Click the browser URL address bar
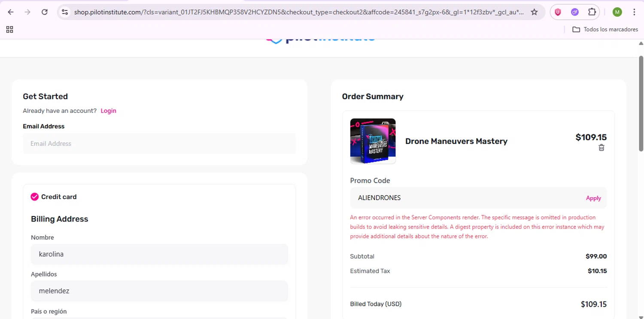This screenshot has width=644, height=319. [298, 12]
